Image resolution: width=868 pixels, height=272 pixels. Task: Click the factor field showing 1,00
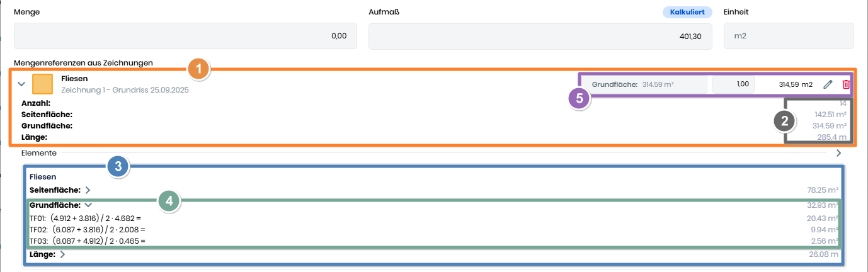click(733, 84)
